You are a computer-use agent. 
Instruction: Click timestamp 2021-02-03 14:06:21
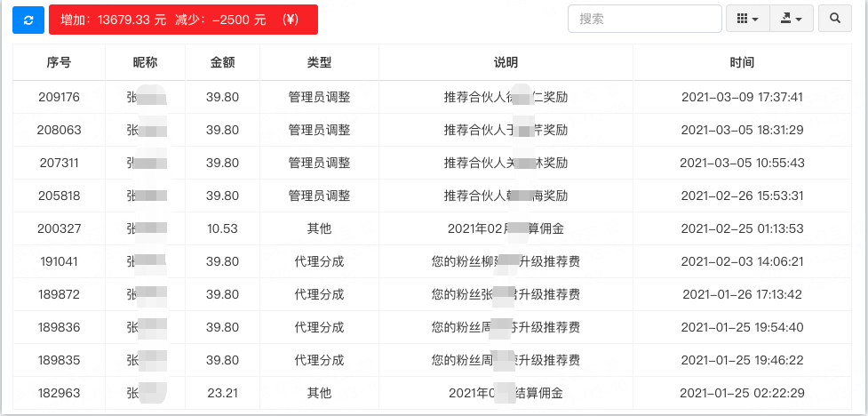click(x=742, y=261)
